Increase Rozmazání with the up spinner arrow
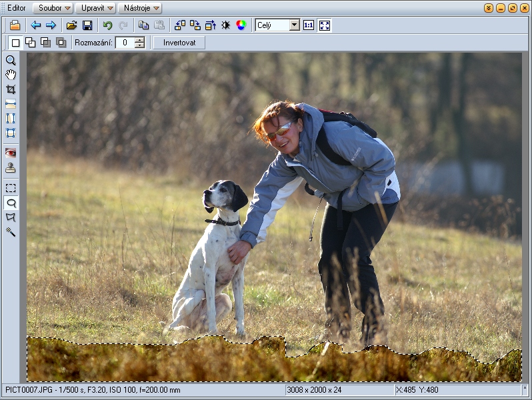The height and width of the screenshot is (400, 532). pyautogui.click(x=139, y=40)
